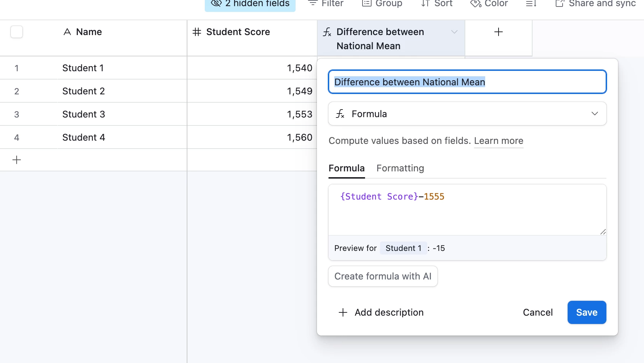Click the Learn more link

coord(499,141)
